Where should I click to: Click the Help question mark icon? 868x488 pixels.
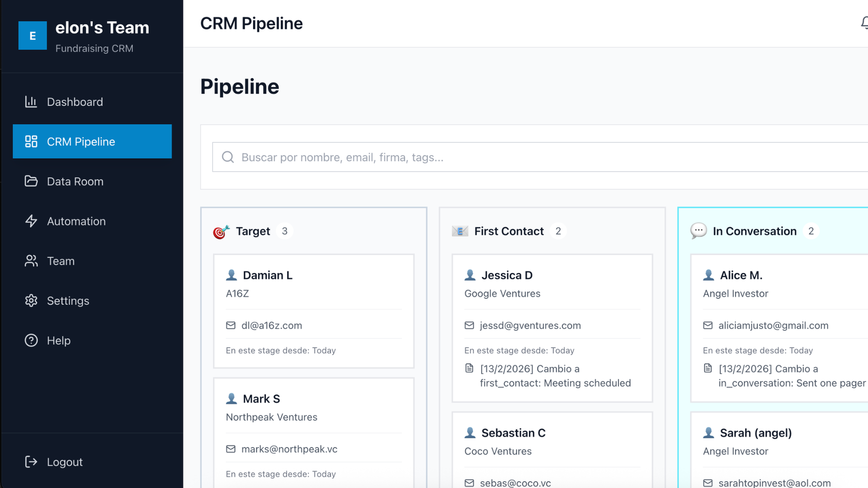click(31, 340)
